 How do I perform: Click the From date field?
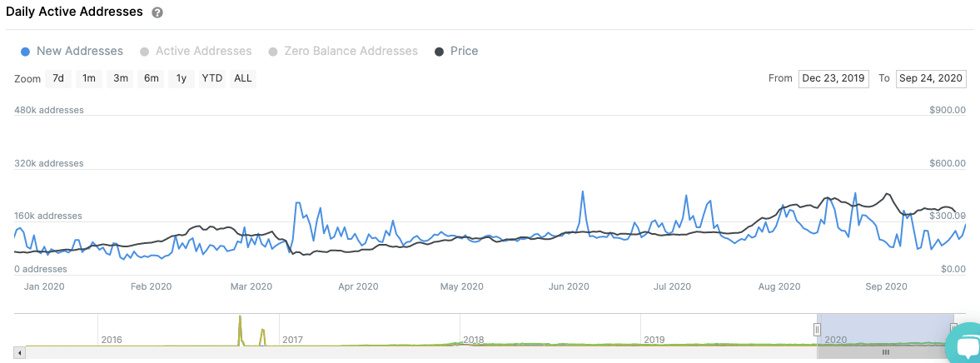(833, 79)
